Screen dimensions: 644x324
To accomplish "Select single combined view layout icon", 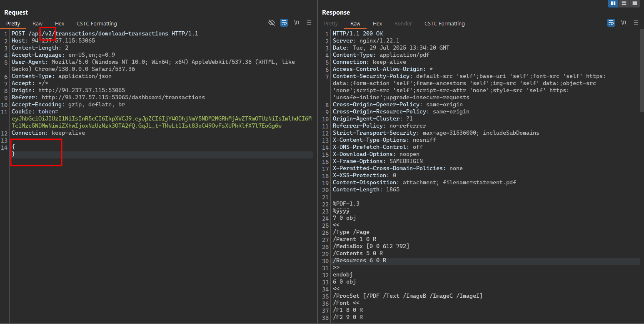I will click(634, 3).
